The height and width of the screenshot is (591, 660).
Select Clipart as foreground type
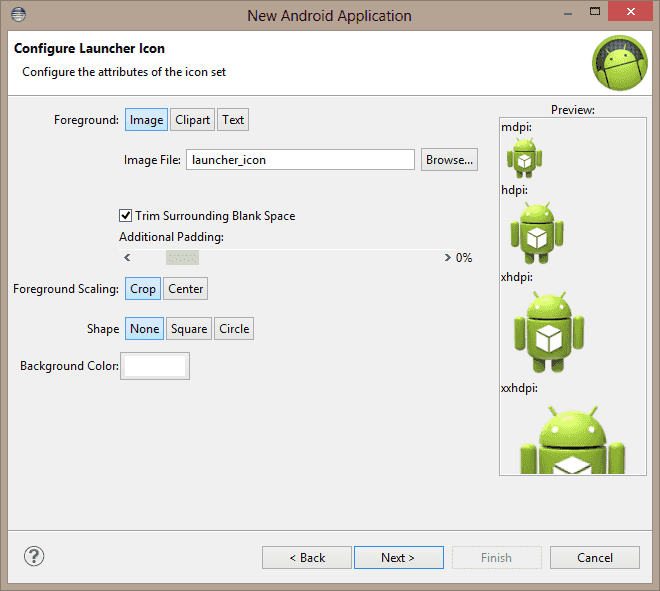192,120
